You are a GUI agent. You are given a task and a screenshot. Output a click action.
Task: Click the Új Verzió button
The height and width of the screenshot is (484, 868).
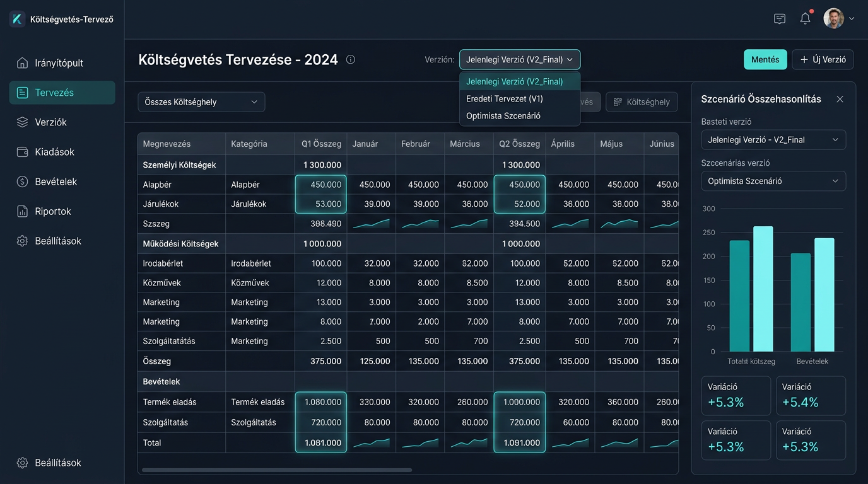coord(823,59)
